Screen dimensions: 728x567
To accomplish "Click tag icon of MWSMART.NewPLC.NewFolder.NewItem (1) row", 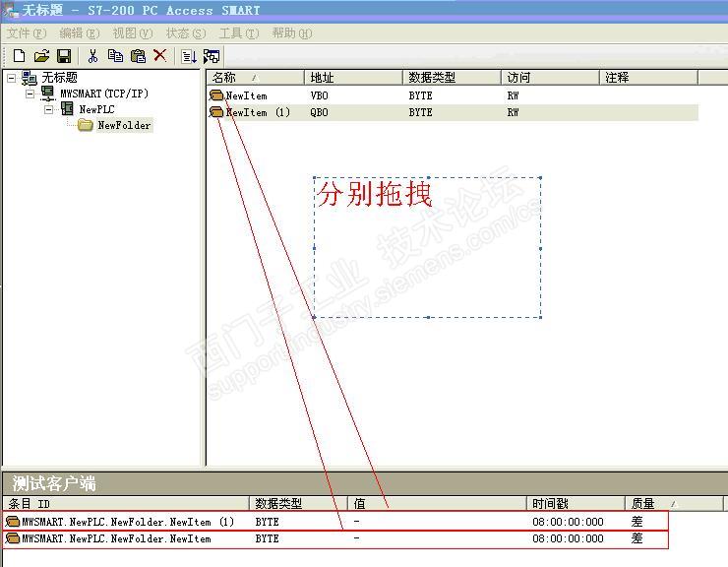I will click(13, 522).
